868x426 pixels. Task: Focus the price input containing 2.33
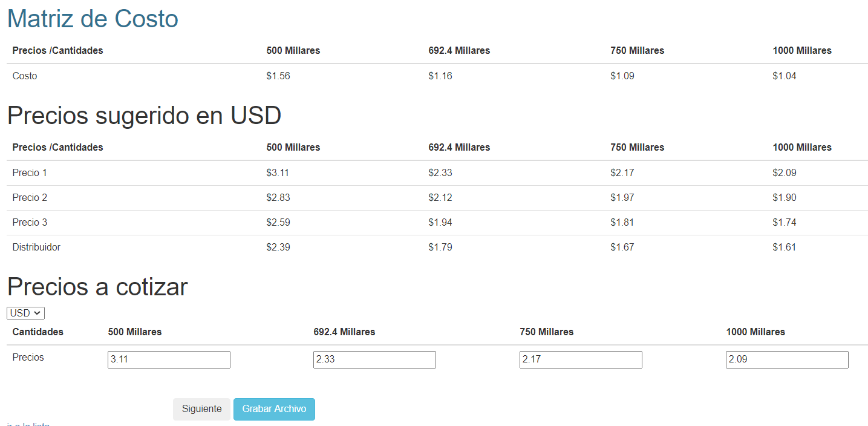coord(374,359)
